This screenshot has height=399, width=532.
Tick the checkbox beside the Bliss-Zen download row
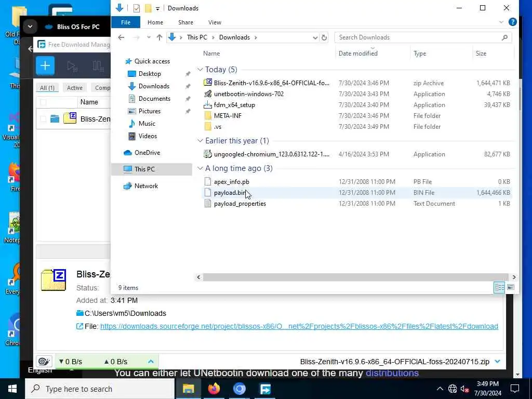pos(43,119)
